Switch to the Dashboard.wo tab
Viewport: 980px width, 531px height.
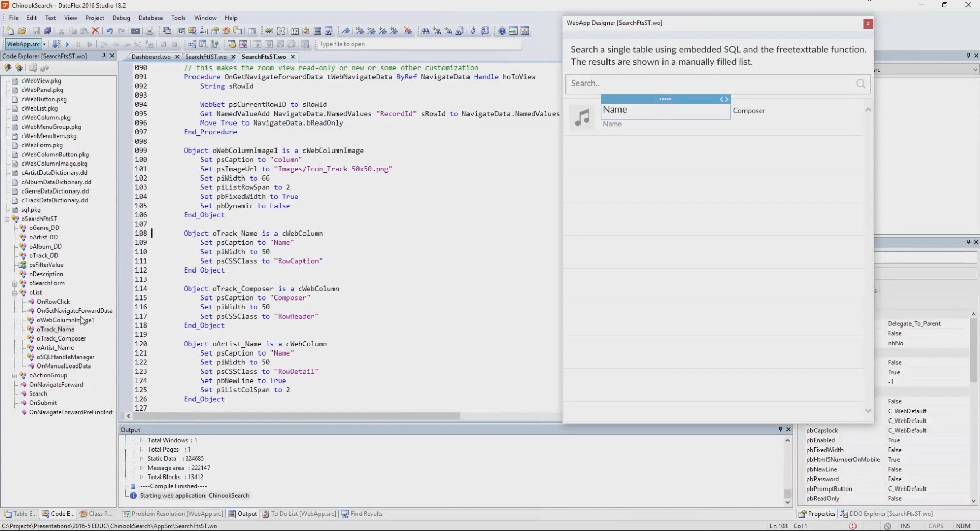150,57
